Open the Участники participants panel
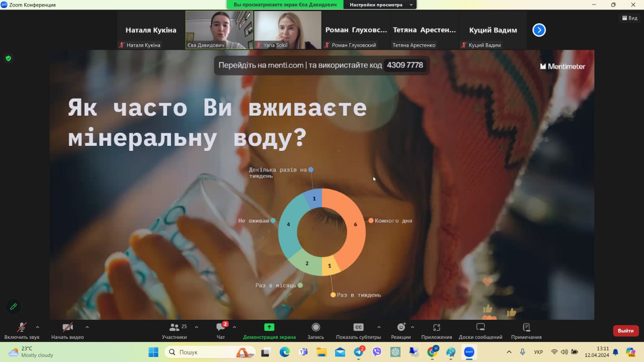644x362 pixels. click(175, 331)
